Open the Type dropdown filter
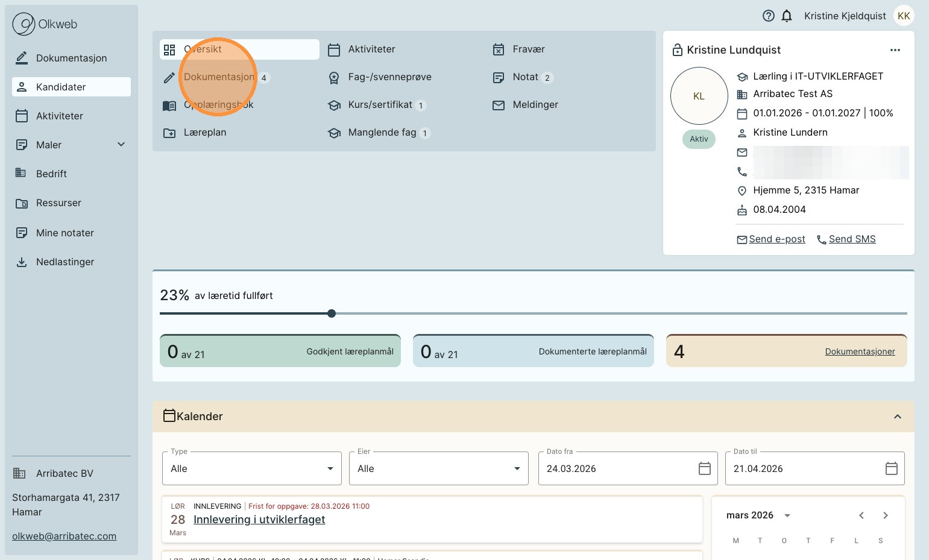The image size is (929, 560). pyautogui.click(x=251, y=468)
